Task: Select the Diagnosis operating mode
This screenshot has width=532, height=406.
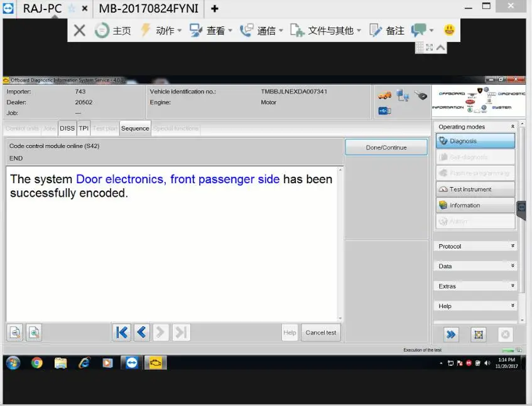Action: [475, 141]
